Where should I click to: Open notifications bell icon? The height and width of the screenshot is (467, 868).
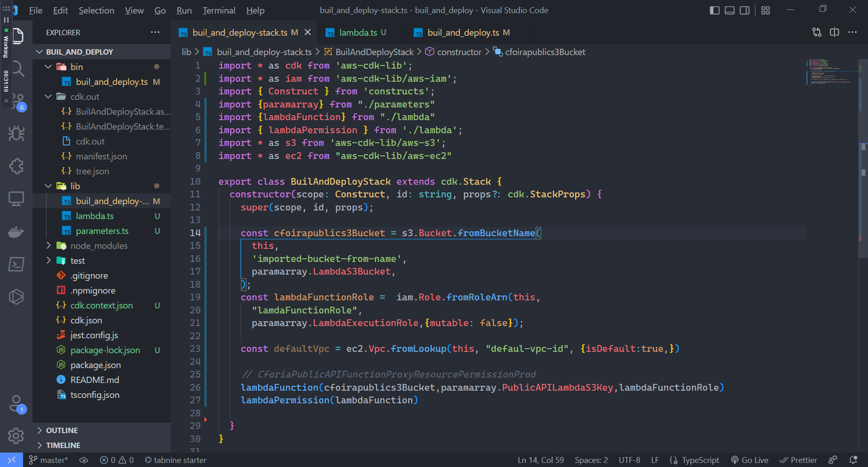(853, 460)
